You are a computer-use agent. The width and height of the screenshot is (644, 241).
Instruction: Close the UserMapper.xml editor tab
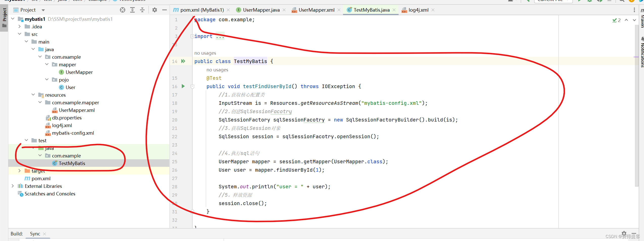tap(339, 10)
